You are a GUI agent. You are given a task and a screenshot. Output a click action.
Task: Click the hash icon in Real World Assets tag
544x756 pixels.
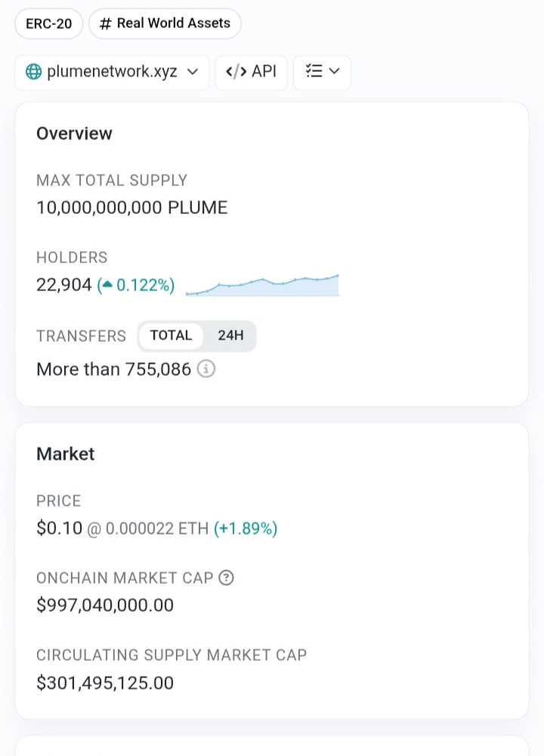click(x=106, y=23)
